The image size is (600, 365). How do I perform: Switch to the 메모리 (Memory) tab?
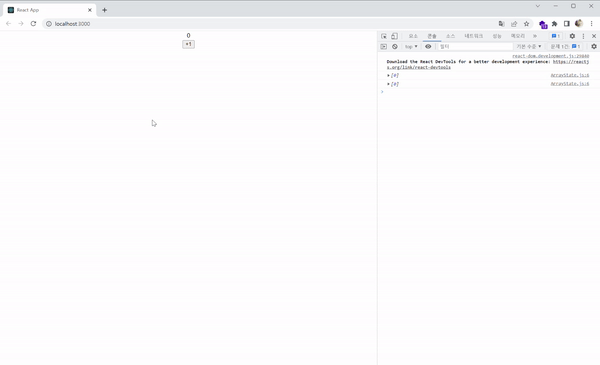click(x=518, y=36)
